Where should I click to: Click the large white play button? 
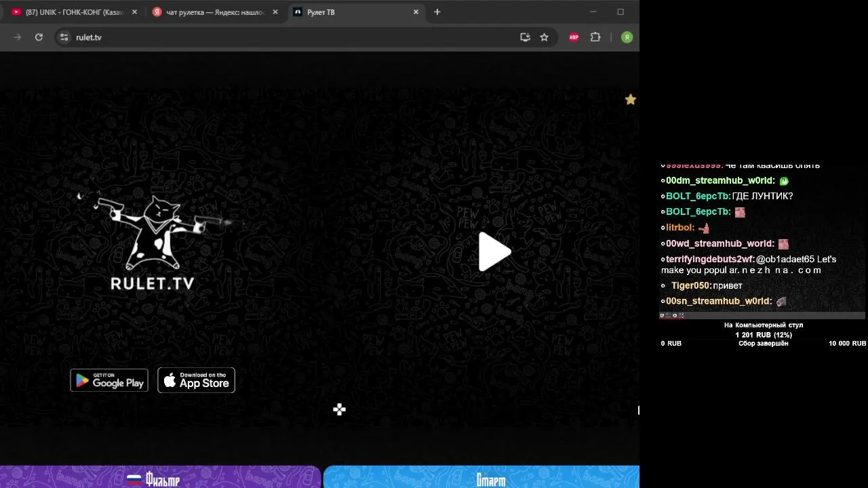[x=495, y=252]
